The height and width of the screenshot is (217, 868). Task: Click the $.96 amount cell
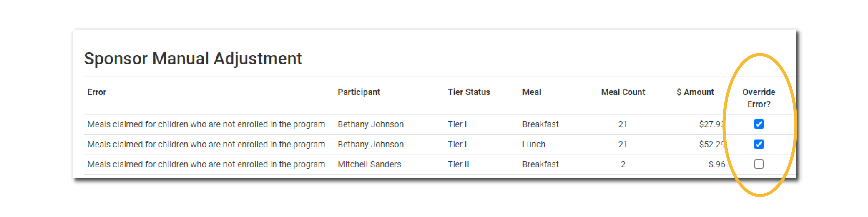[x=716, y=164]
